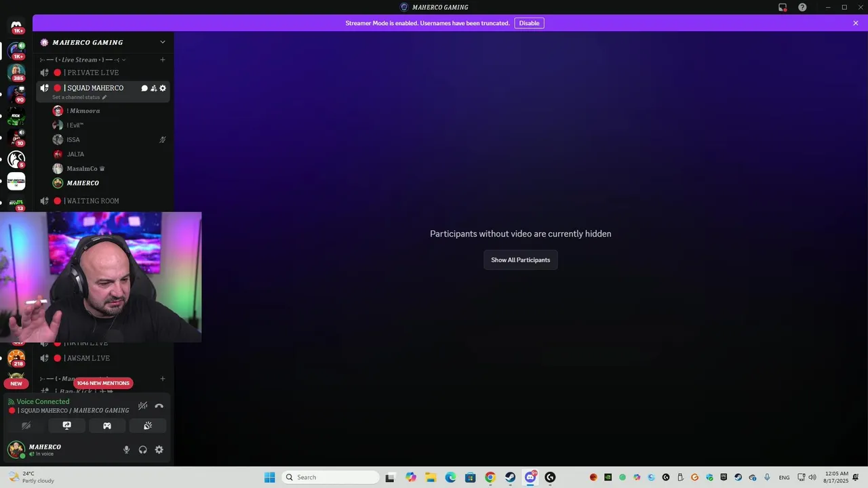Image resolution: width=868 pixels, height=488 pixels.
Task: Invite people to SQUAD MAHERCO channel
Action: (x=153, y=88)
